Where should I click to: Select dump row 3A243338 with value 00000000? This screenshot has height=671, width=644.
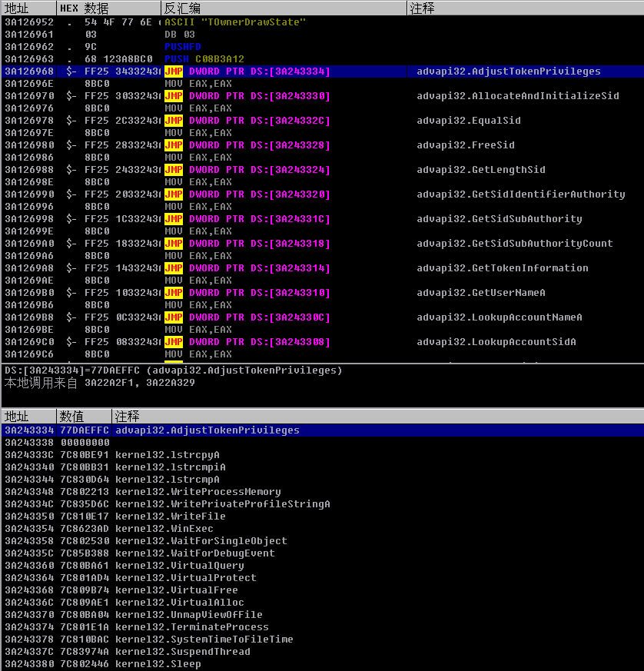pos(323,443)
